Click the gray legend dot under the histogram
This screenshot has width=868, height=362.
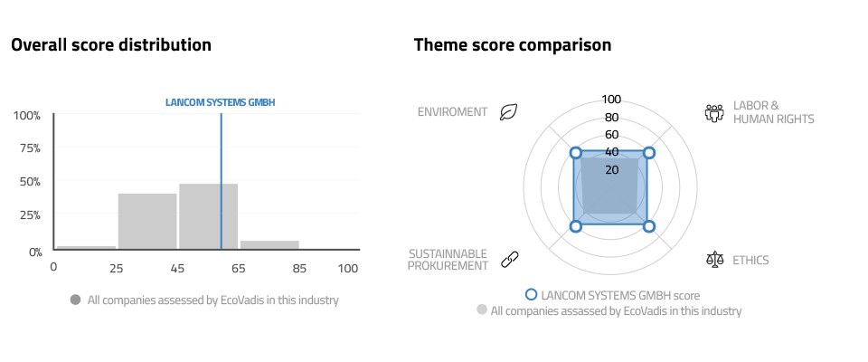(x=76, y=300)
